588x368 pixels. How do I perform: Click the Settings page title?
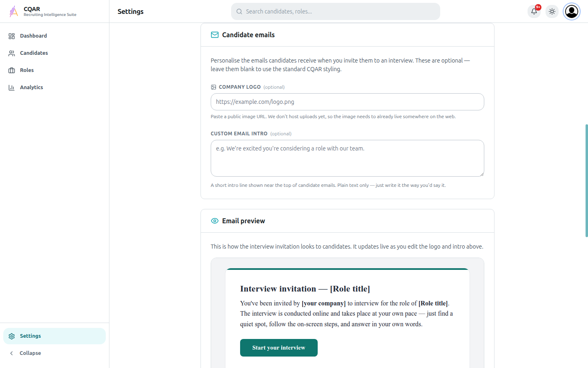[x=131, y=11]
